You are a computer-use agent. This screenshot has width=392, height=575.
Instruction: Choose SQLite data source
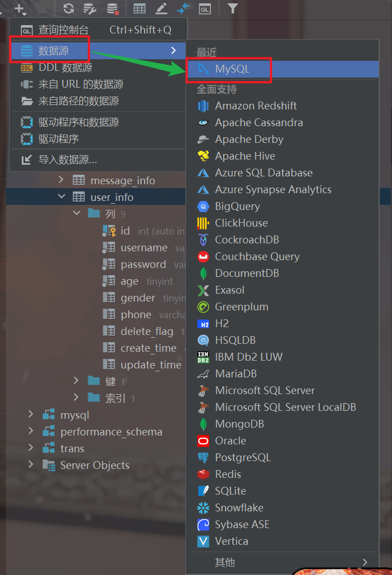tap(283, 491)
